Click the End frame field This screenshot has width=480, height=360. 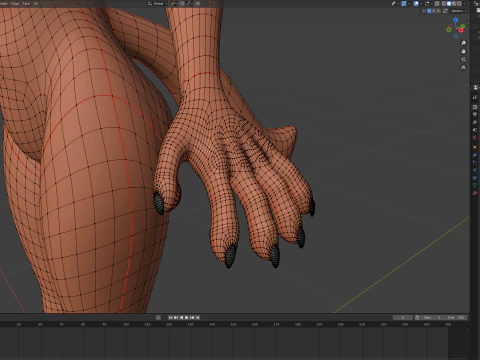(x=455, y=318)
